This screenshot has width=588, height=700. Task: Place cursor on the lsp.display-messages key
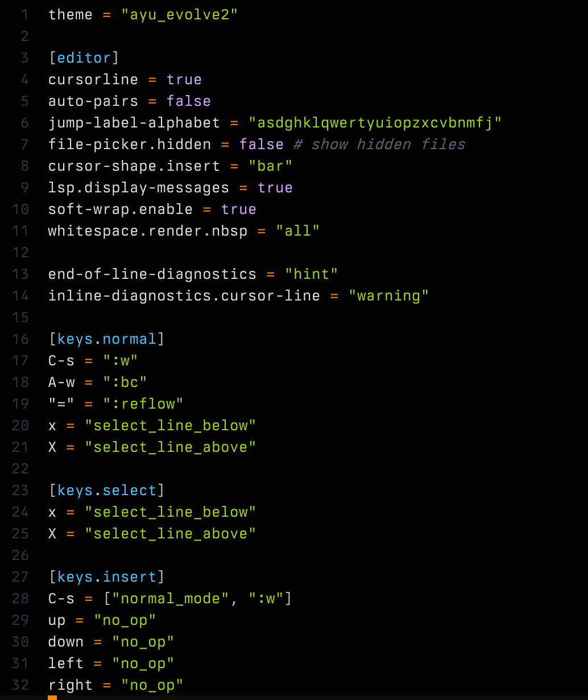click(138, 188)
